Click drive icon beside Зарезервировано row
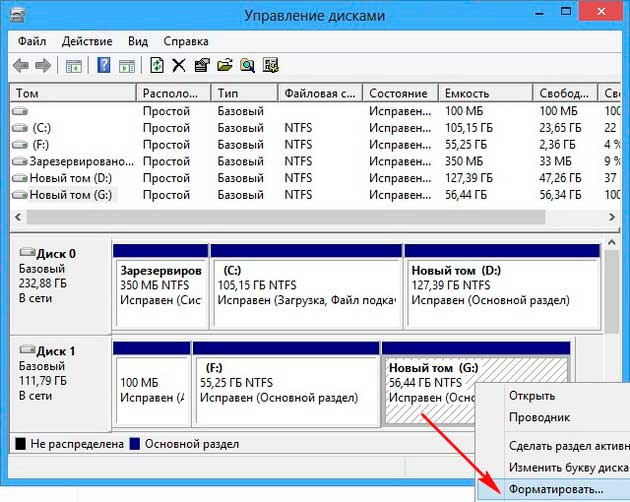 pos(20,161)
